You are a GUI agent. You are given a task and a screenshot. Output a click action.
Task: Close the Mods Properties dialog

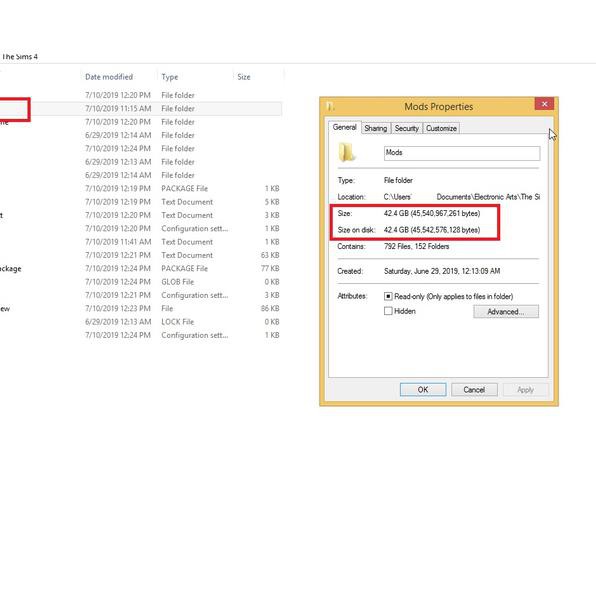(544, 104)
